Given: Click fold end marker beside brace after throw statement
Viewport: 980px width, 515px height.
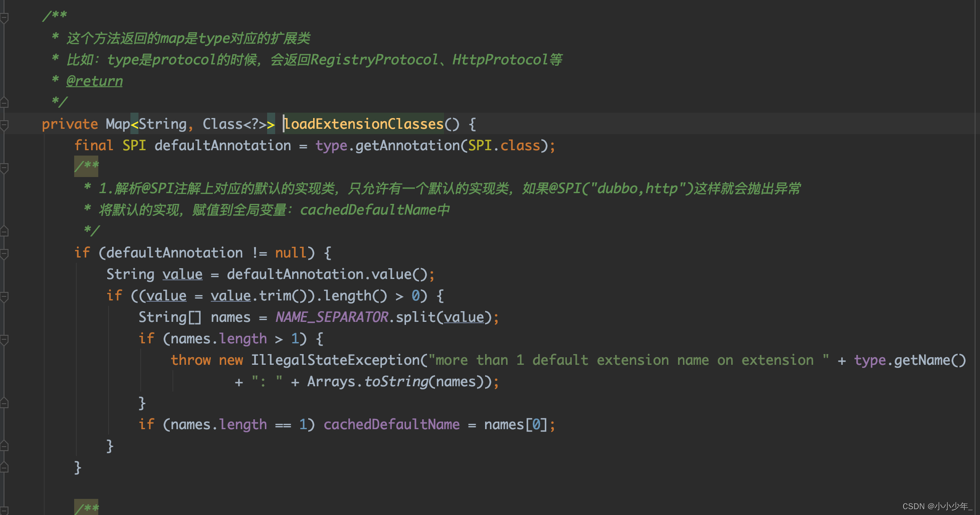Looking at the screenshot, I should pyautogui.click(x=4, y=403).
